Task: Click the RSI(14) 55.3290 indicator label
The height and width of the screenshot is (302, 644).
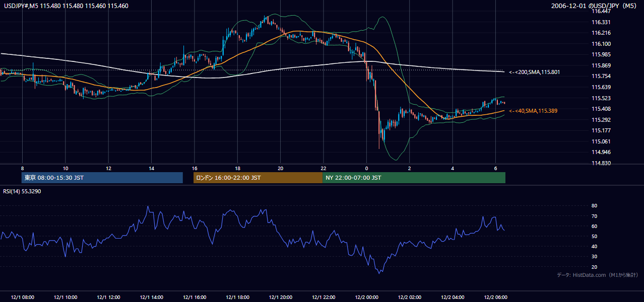Action: pyautogui.click(x=22, y=192)
